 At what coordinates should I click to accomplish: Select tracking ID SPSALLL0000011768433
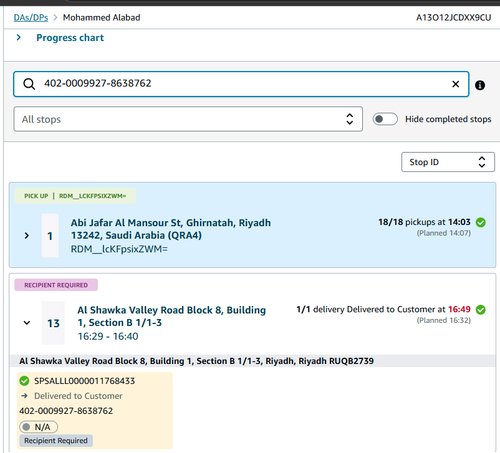point(85,381)
